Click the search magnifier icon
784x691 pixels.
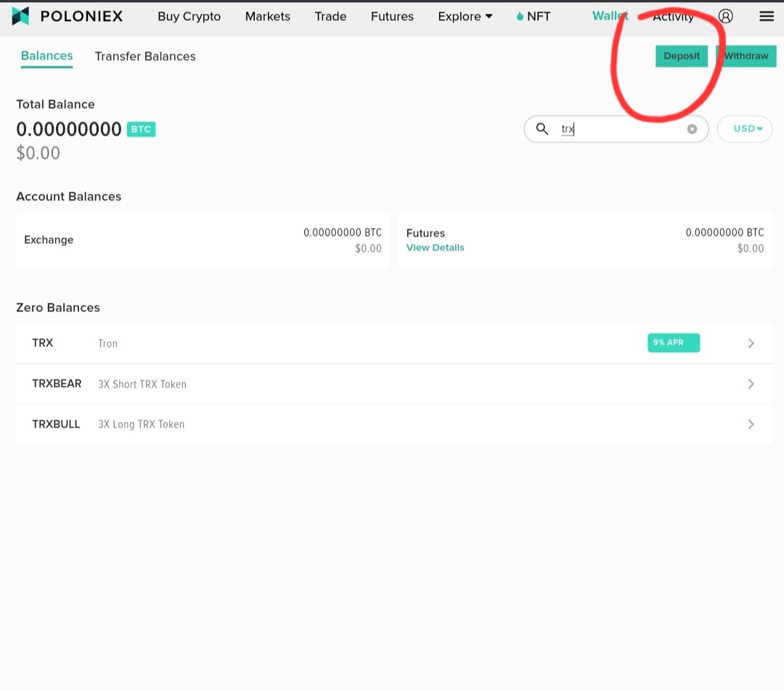[x=542, y=129]
